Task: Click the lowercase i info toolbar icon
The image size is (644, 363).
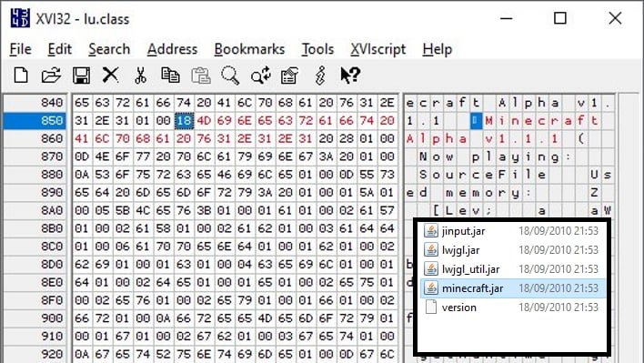Action: (x=320, y=76)
